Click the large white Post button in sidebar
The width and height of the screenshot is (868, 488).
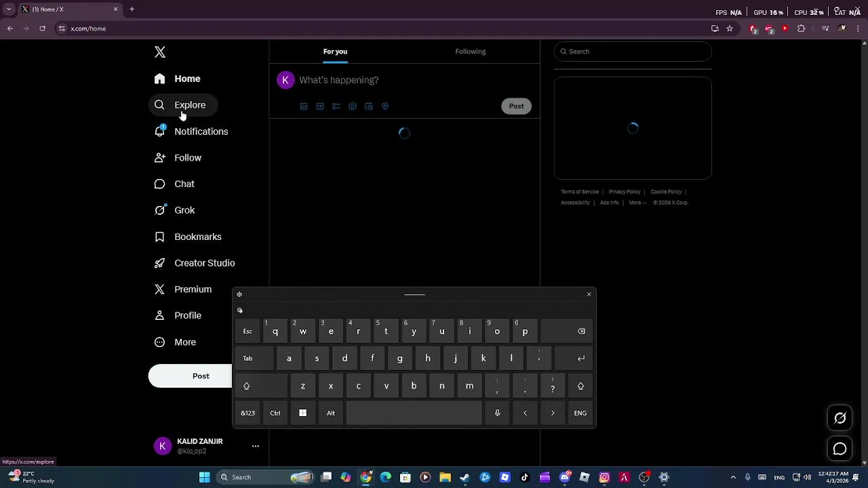tap(191, 376)
